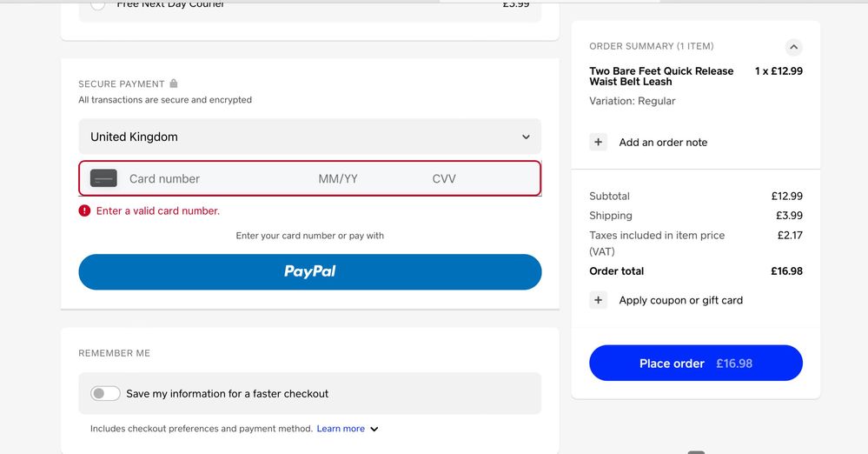
Task: Open the United Kingdom country dropdown
Action: pos(310,137)
